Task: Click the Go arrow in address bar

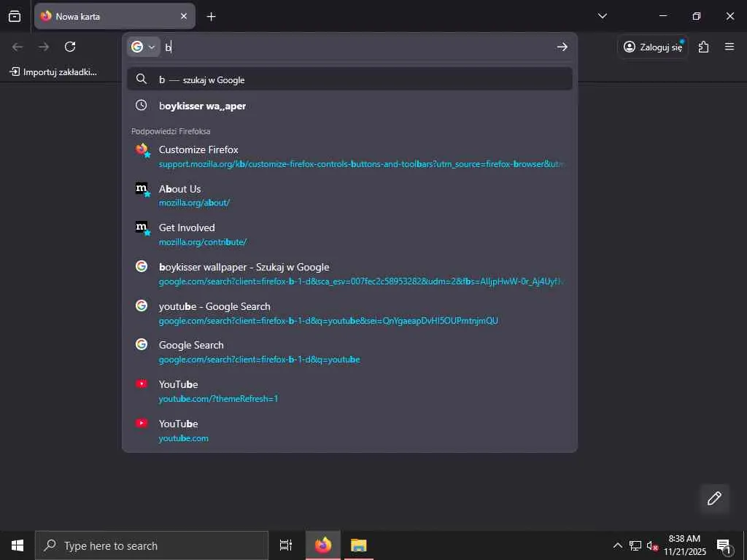Action: point(562,47)
